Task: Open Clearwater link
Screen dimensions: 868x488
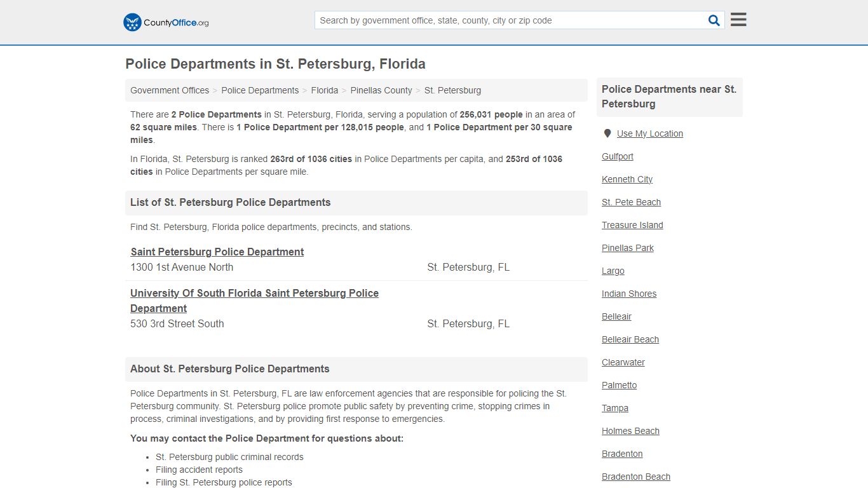Action: 623,362
